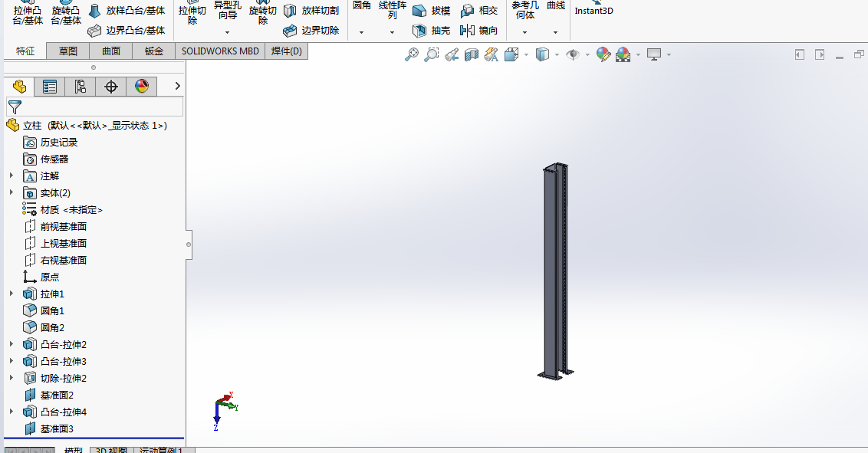Expand the 凸台-拉伸2 feature node
Viewport: 868px width, 453px height.
11,344
